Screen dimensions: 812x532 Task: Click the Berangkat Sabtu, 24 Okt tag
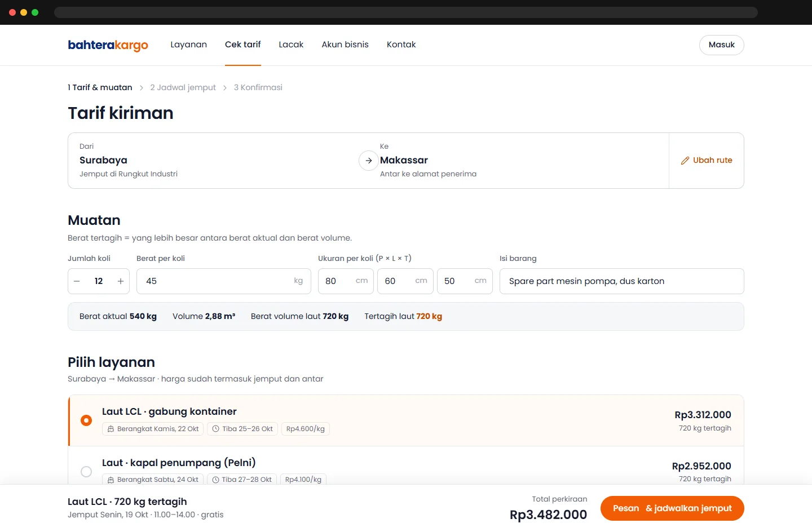(x=153, y=480)
